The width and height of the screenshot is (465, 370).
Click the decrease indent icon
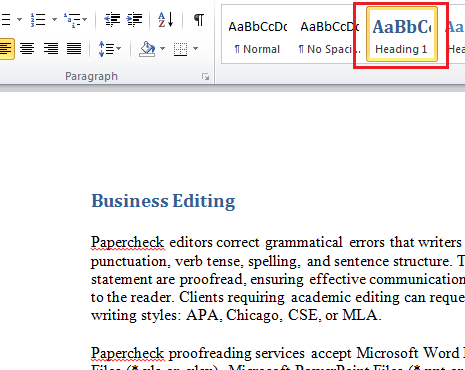click(112, 20)
